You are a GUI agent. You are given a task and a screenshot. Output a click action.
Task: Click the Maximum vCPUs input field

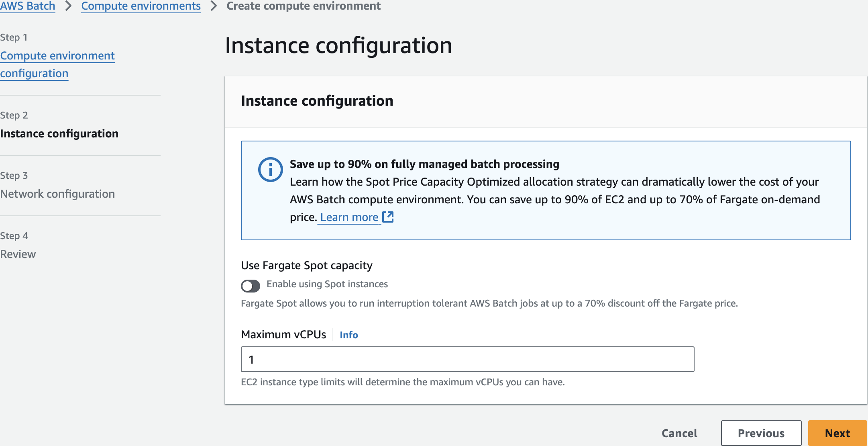(x=467, y=359)
